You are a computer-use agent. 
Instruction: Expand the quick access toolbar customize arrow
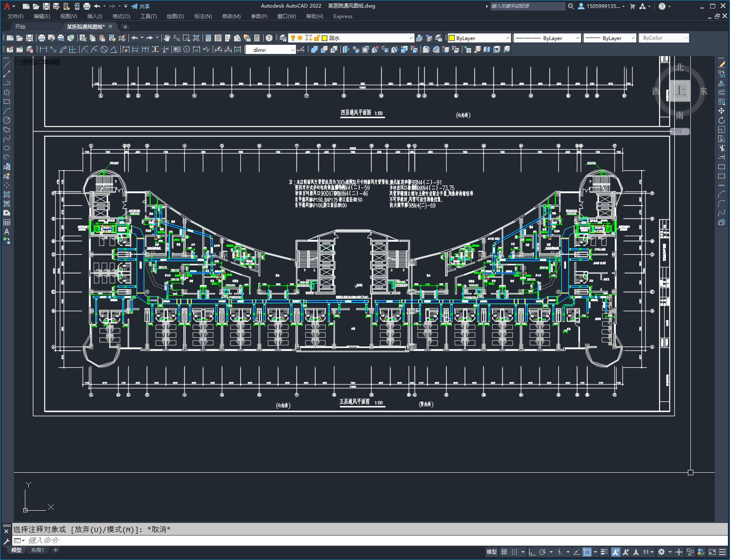126,6
